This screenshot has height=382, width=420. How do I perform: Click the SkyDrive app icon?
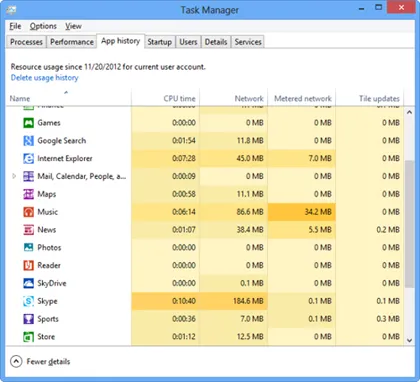pos(28,283)
